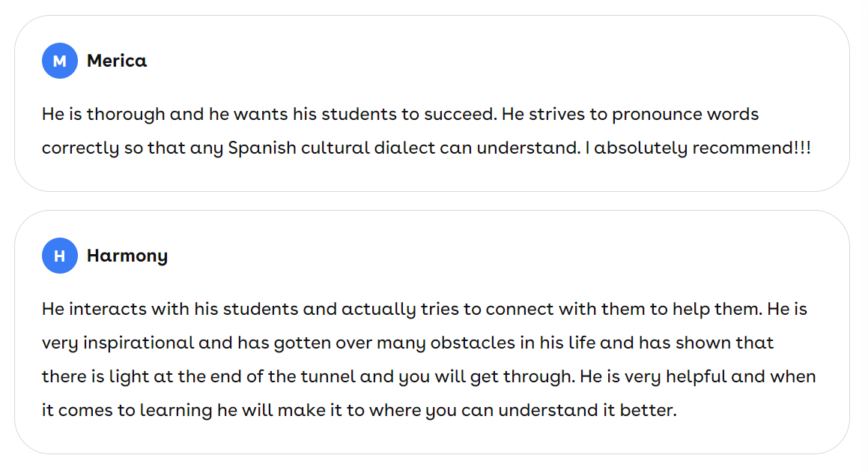Click the word "thorough" in Merica's review
Screen dimensions: 868x473
pyautogui.click(x=126, y=115)
